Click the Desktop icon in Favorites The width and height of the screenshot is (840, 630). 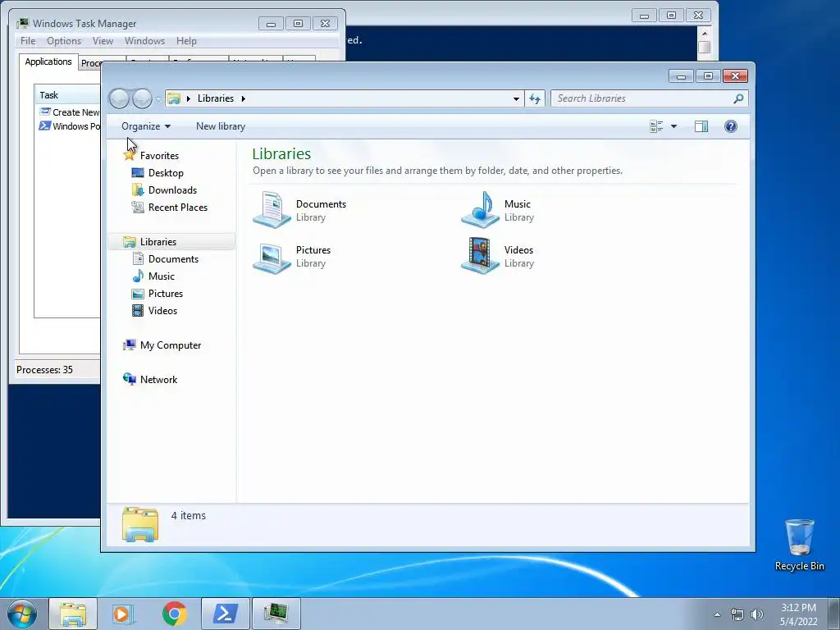point(138,172)
